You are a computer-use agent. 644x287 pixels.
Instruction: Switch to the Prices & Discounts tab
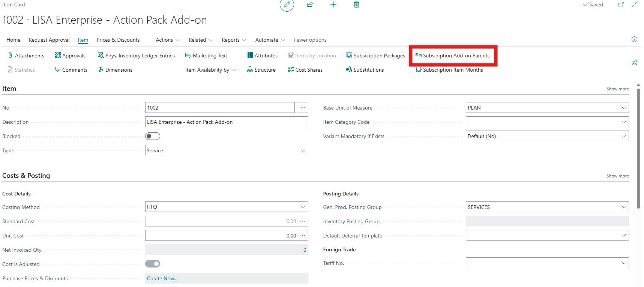pyautogui.click(x=118, y=40)
